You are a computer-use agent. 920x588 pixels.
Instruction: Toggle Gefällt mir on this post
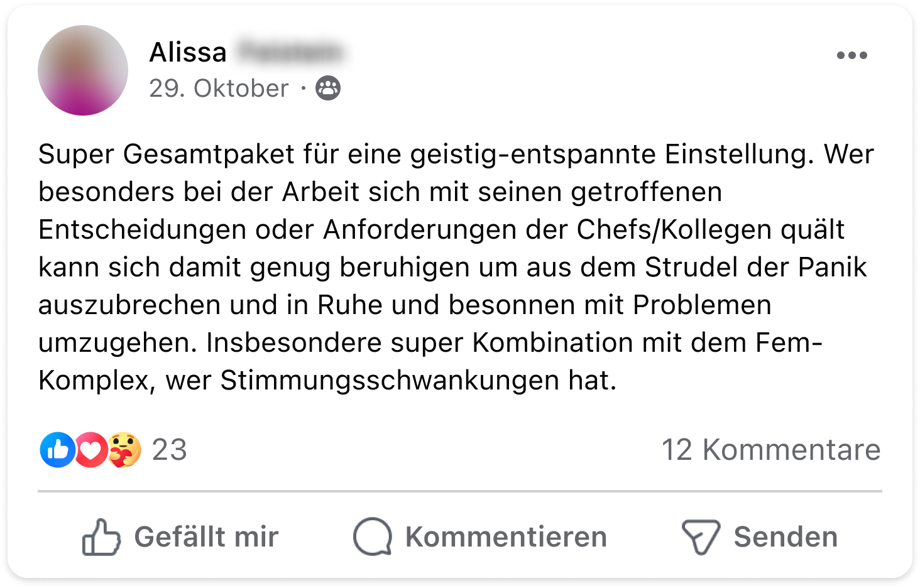pos(206,537)
